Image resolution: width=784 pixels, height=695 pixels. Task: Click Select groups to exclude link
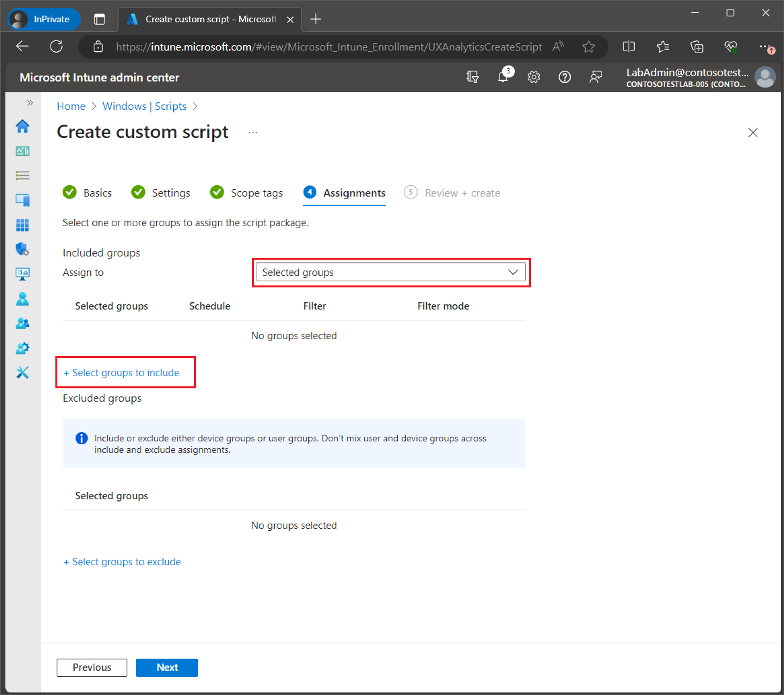click(x=122, y=562)
